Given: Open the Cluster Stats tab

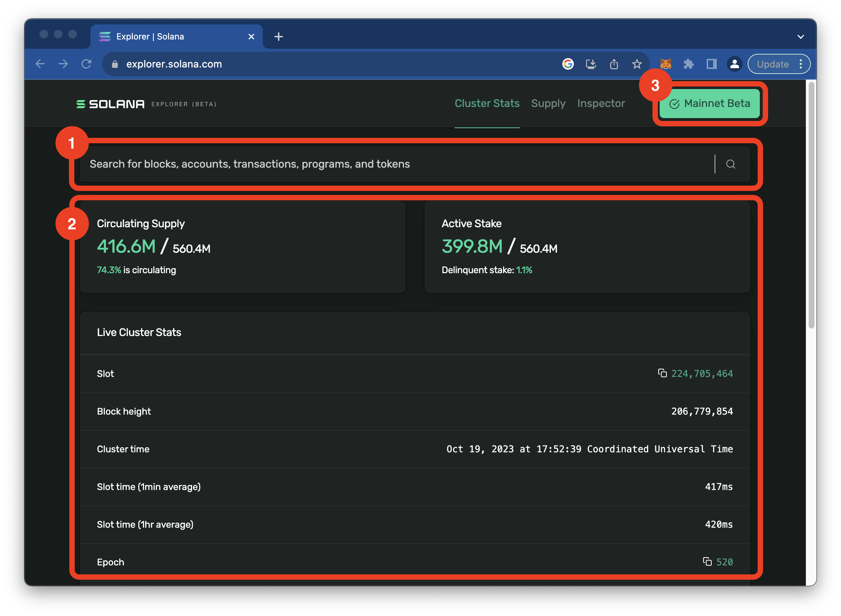Looking at the screenshot, I should coord(487,103).
